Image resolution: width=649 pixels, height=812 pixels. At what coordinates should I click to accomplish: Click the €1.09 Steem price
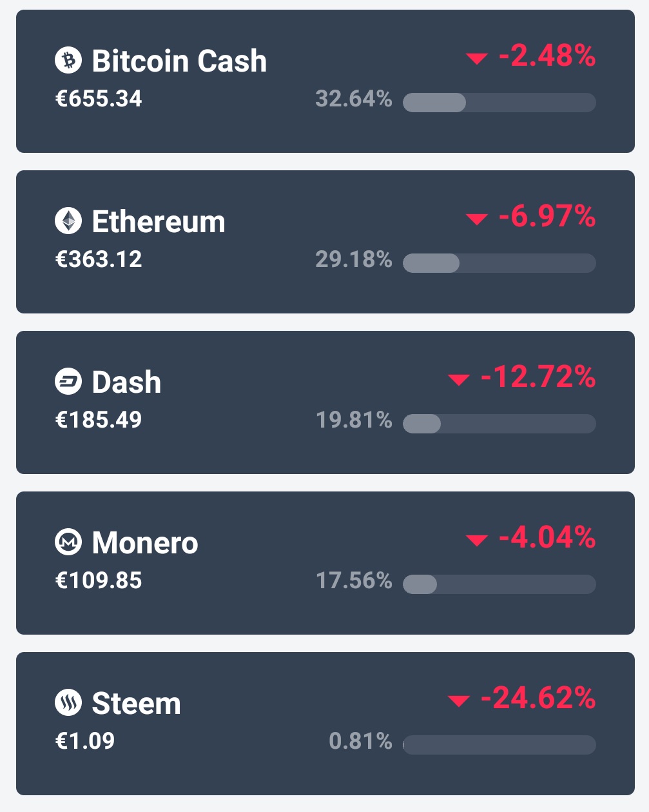click(x=85, y=741)
